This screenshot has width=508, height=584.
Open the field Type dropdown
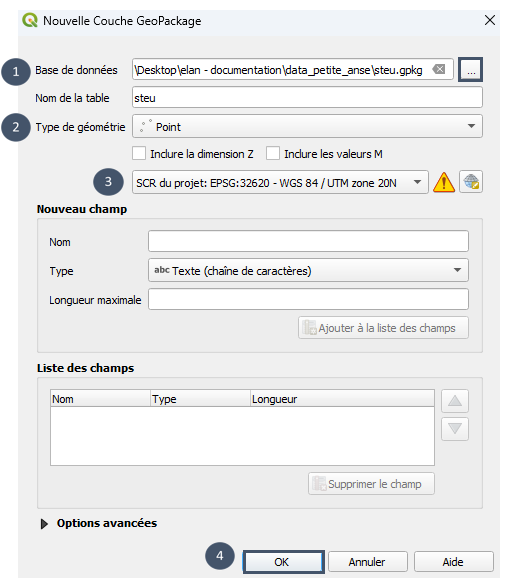[308, 270]
